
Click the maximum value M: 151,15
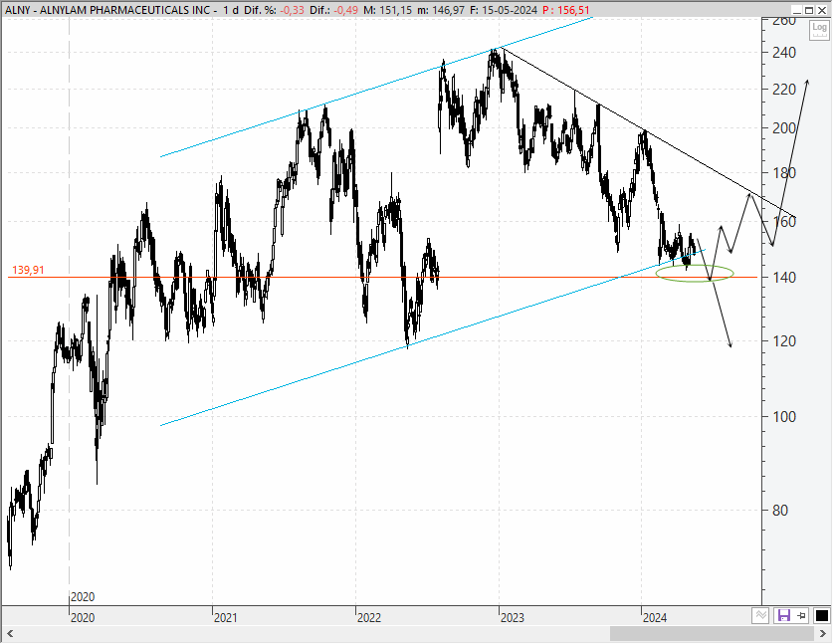388,10
